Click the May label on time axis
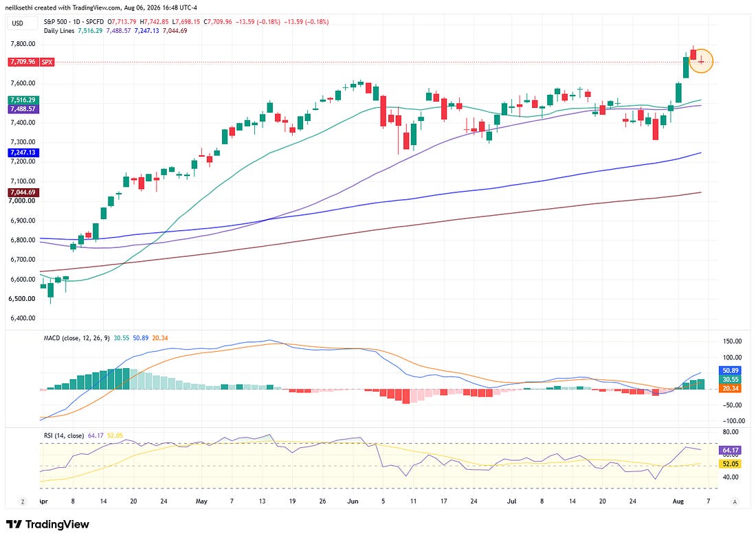The image size is (756, 540). point(201,502)
